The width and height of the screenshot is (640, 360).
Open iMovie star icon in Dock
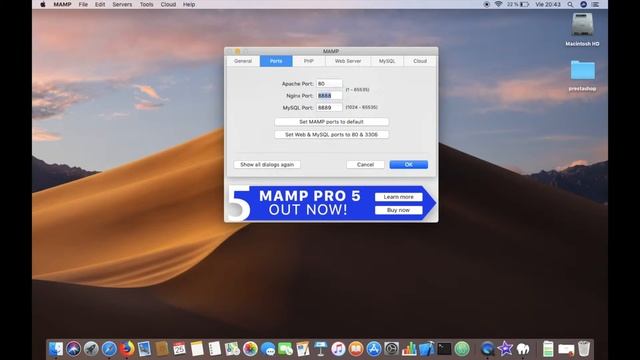[505, 349]
